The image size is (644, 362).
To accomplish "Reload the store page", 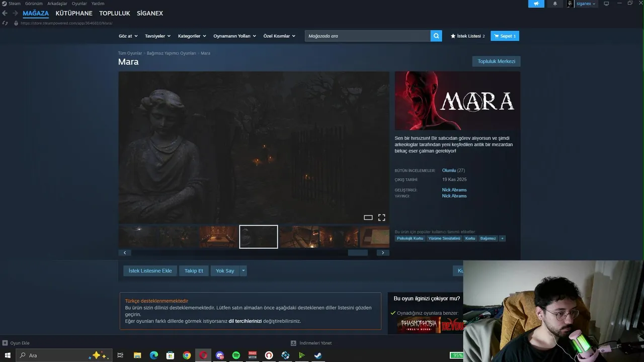I will pos(5,23).
